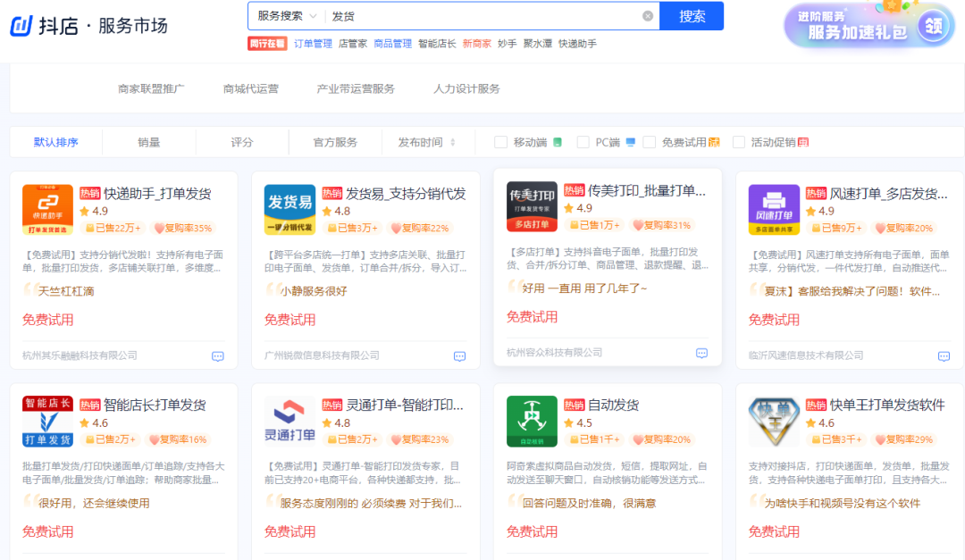
Task: Open the 快递助手_打单发货 app logo
Action: pyautogui.click(x=47, y=209)
